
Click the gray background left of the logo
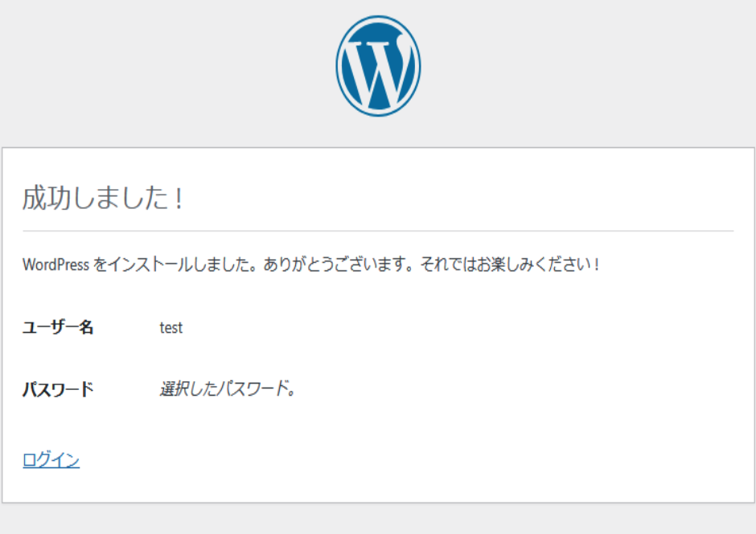pyautogui.click(x=161, y=72)
